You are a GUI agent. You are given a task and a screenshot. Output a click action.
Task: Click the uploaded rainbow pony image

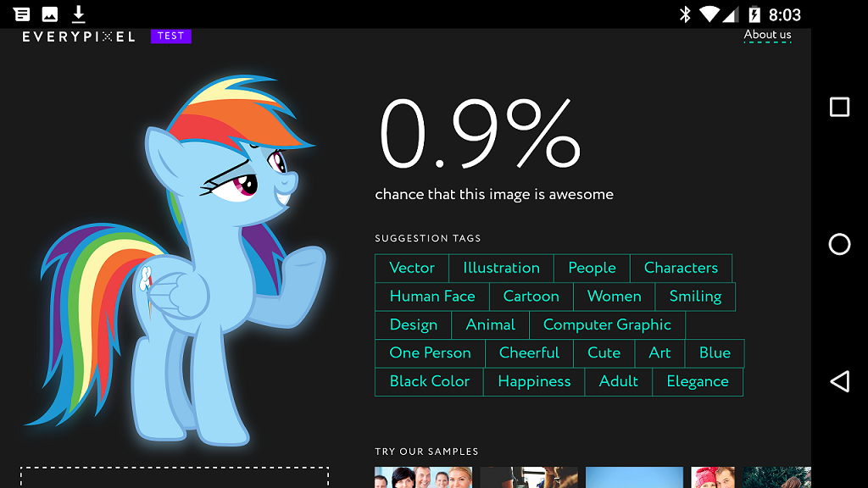(x=175, y=260)
